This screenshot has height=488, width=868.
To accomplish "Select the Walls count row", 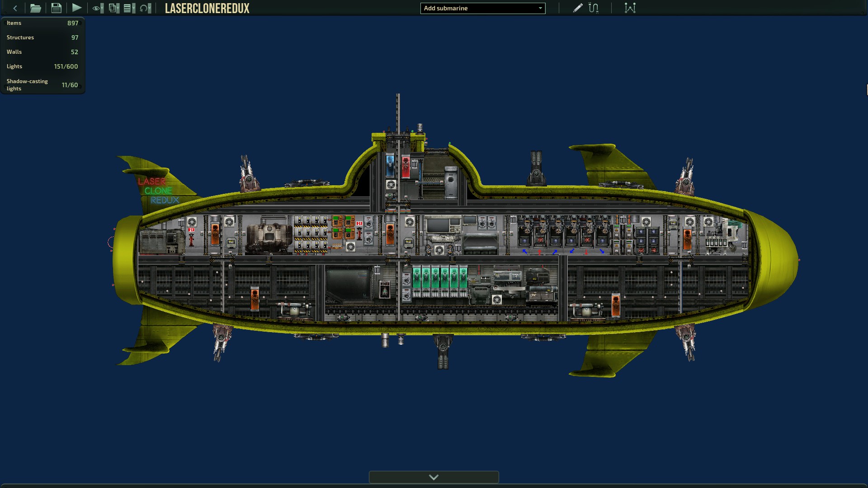I will point(42,52).
